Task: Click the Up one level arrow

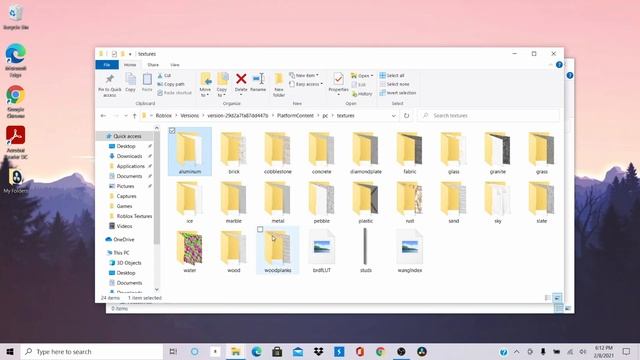Action: [x=134, y=116]
